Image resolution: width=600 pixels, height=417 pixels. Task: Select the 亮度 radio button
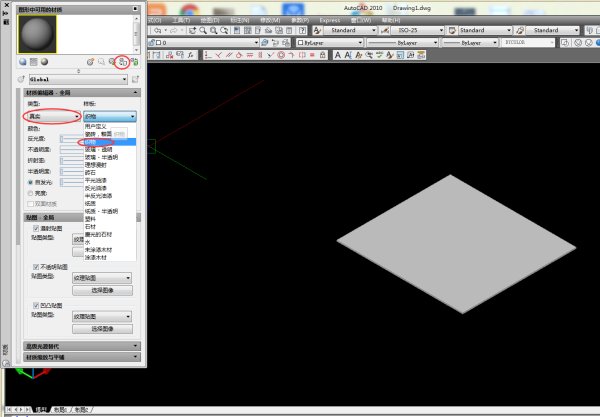click(x=30, y=193)
